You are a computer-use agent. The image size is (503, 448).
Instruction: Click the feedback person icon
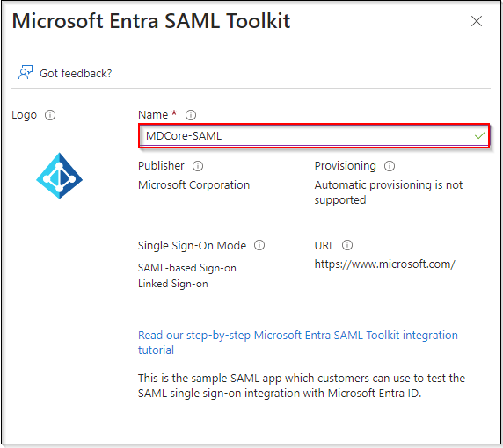[26, 72]
